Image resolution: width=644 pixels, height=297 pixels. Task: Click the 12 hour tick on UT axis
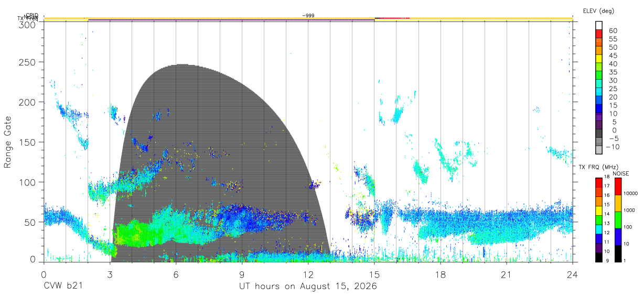[308, 274]
